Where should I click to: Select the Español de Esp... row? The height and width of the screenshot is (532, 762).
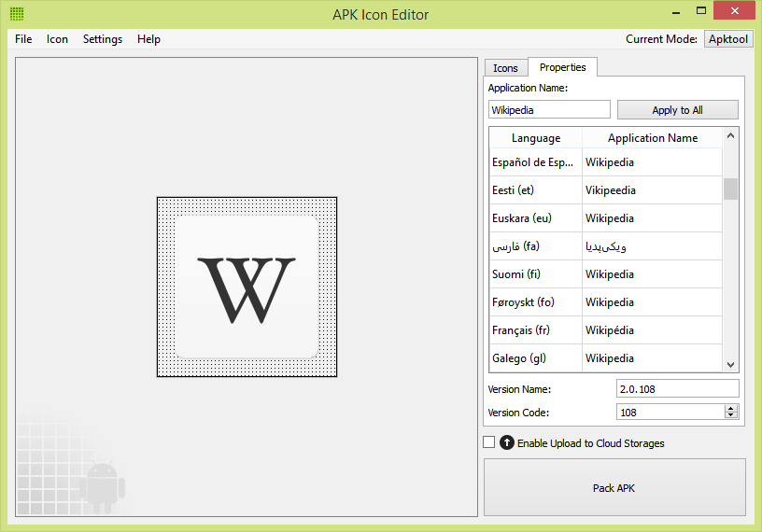[x=606, y=162]
